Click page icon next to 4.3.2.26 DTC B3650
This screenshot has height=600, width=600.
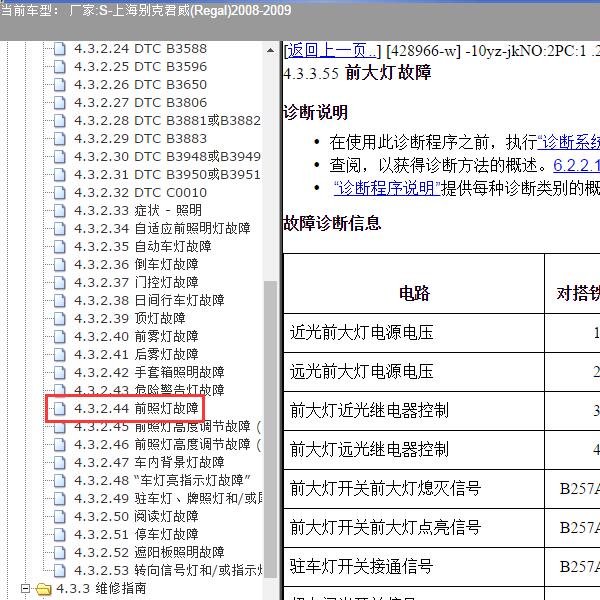(59, 85)
